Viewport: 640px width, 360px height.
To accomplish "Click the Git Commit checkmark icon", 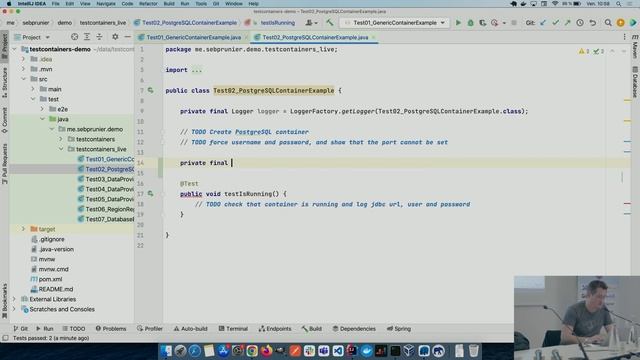I will click(555, 23).
